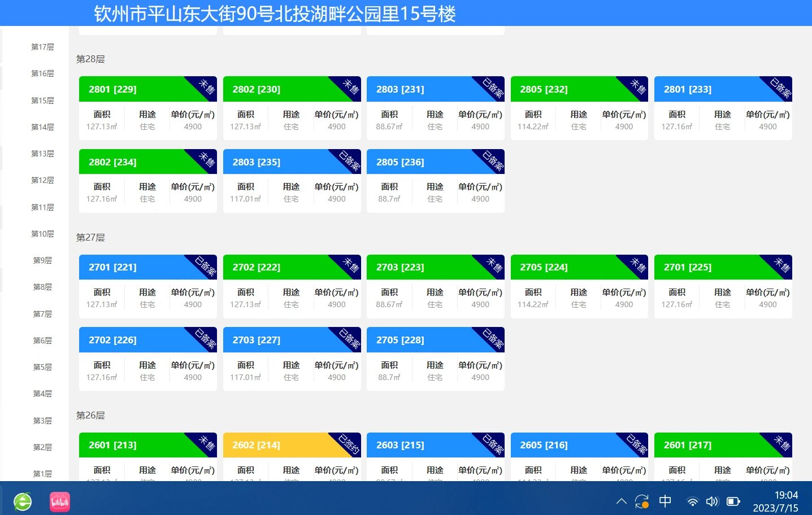
Task: Click the sync icon with orange notification dot
Action: 641,501
